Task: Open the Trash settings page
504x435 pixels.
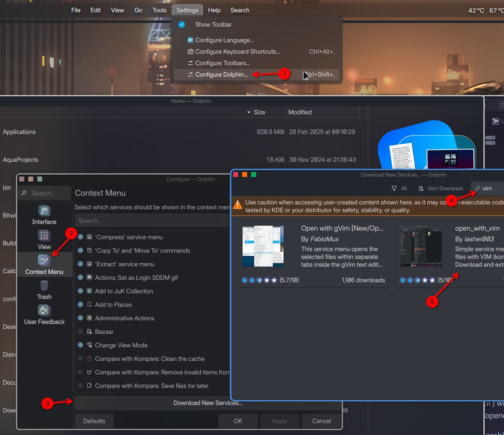Action: 44,290
